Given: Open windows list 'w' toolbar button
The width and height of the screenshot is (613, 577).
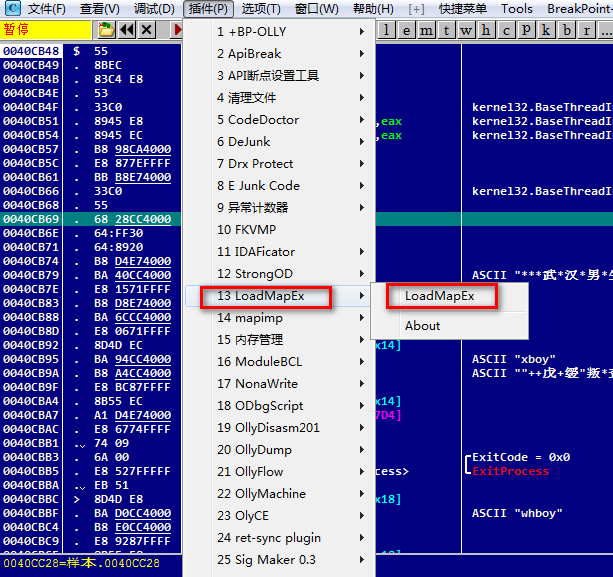Looking at the screenshot, I should click(465, 30).
